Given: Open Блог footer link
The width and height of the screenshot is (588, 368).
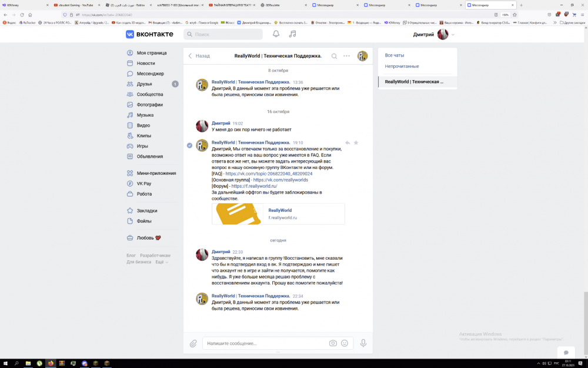Looking at the screenshot, I should pyautogui.click(x=131, y=256).
